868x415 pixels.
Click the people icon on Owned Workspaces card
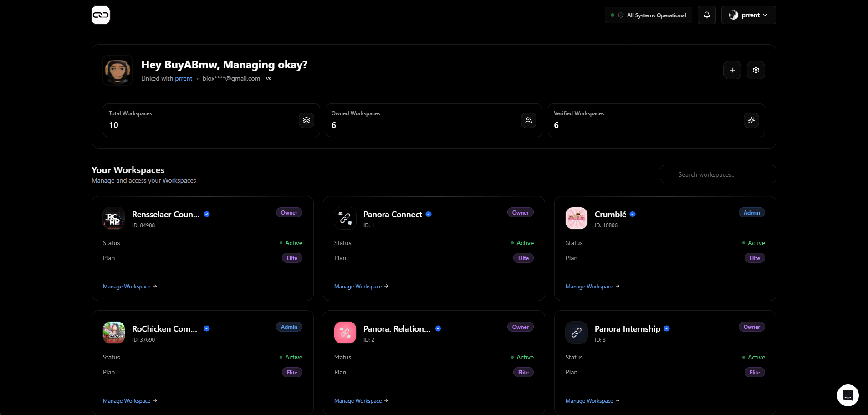[x=528, y=120]
